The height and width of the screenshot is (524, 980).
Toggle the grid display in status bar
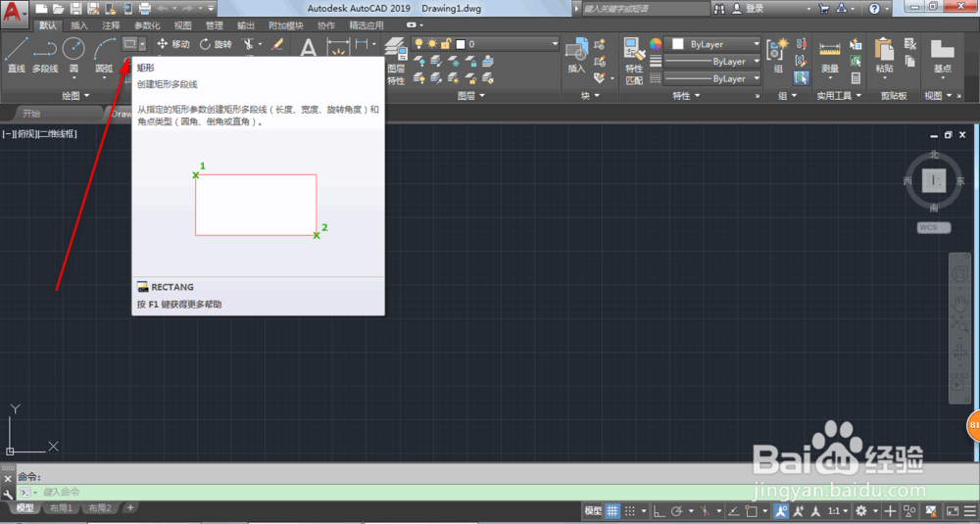pos(612,511)
